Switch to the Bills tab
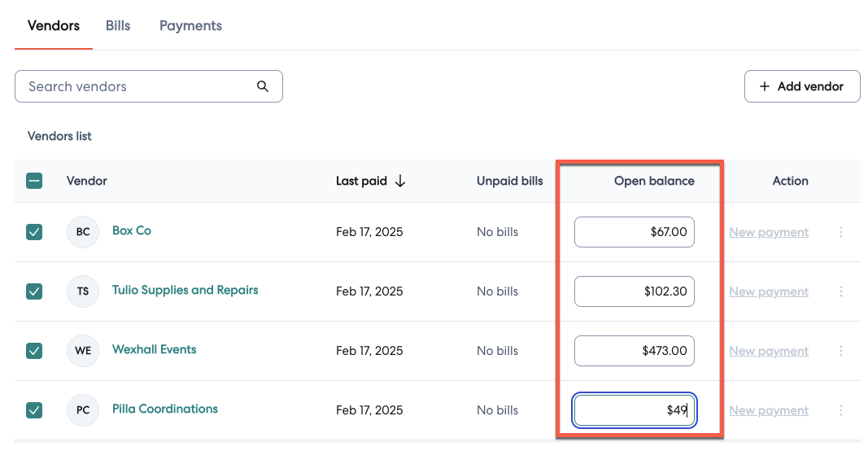 click(x=118, y=26)
